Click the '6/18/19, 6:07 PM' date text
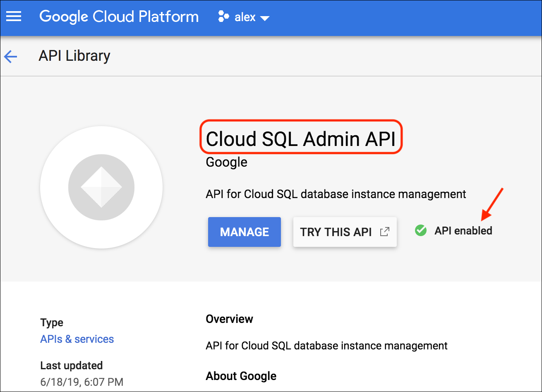542x392 pixels. (x=82, y=382)
